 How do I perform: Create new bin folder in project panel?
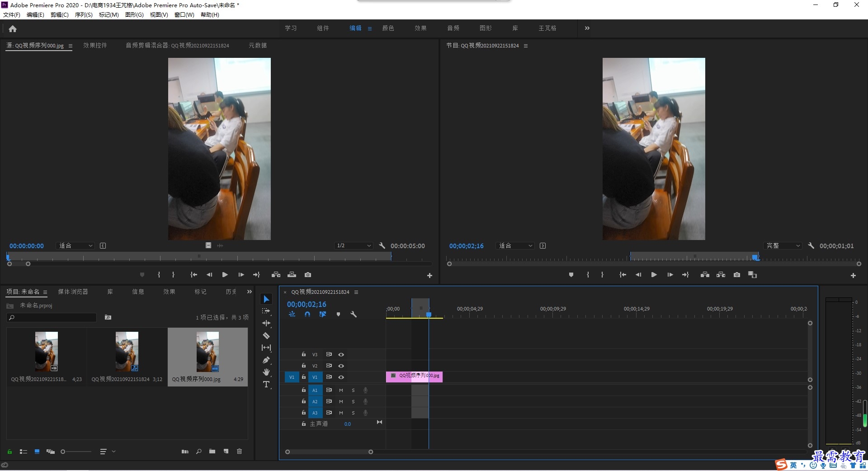tap(212, 452)
